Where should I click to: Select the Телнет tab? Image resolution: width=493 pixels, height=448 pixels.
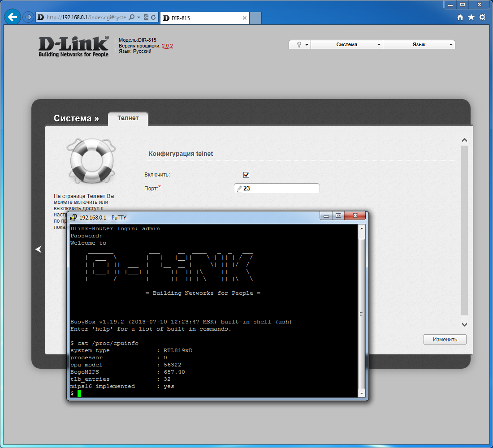pos(128,118)
